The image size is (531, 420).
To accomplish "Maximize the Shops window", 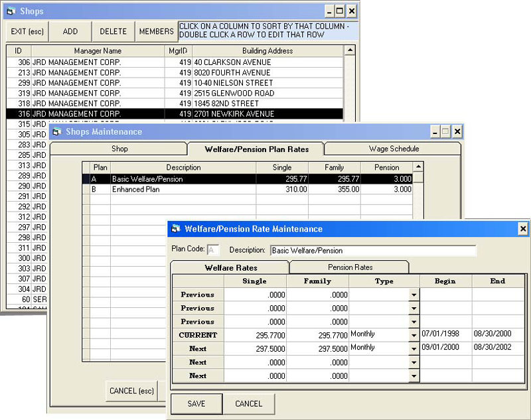I will coord(340,11).
